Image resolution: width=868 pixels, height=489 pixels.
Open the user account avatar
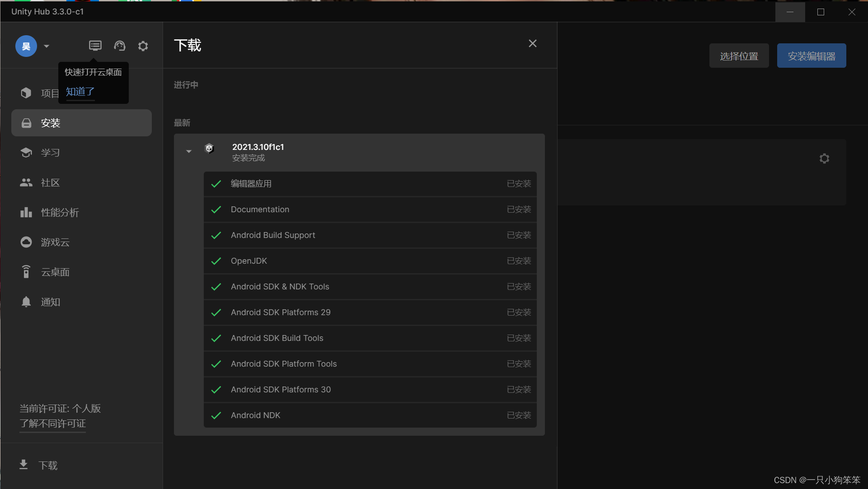[x=26, y=46]
